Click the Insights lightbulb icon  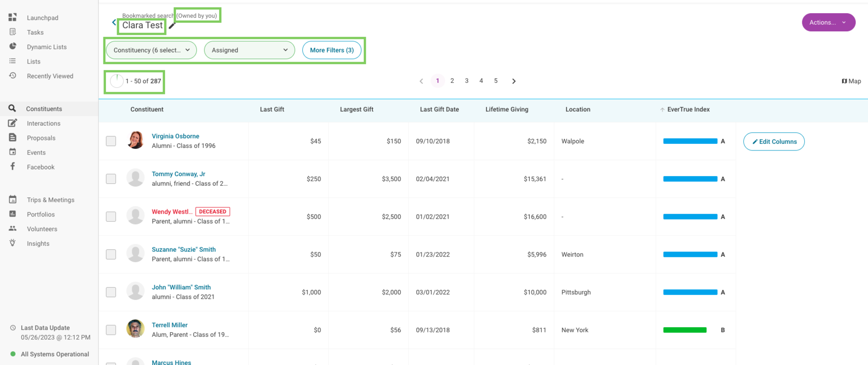pos(13,243)
